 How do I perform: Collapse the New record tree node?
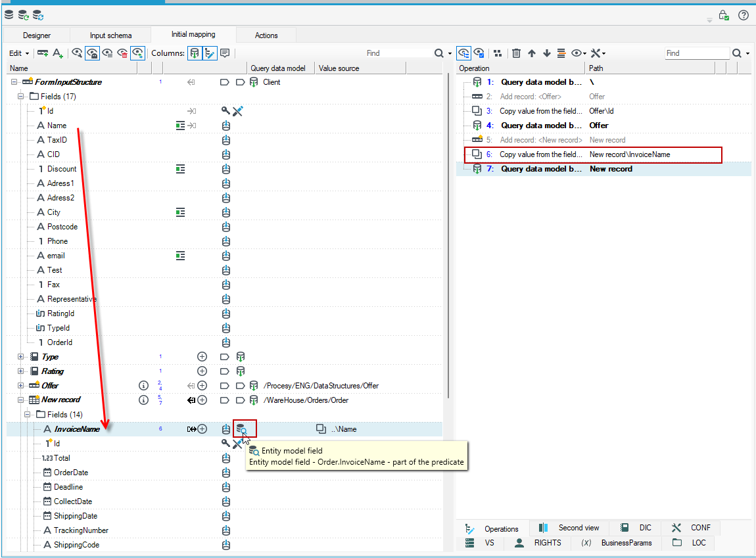[x=21, y=400]
